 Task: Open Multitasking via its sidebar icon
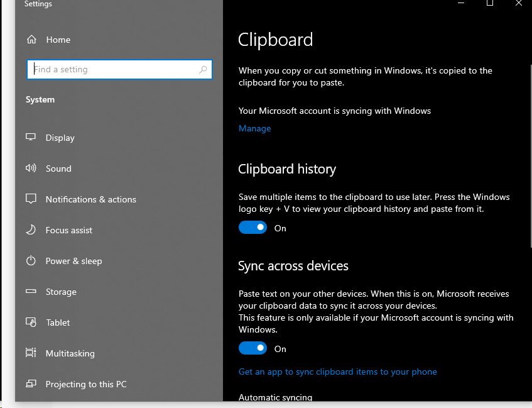tap(31, 353)
